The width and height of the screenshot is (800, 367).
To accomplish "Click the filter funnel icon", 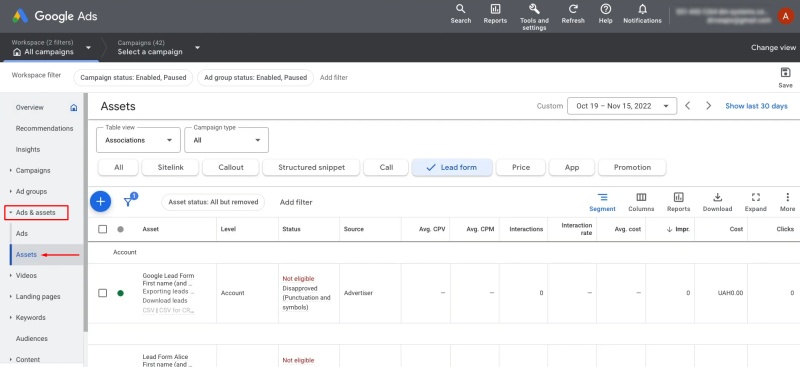I will click(129, 202).
